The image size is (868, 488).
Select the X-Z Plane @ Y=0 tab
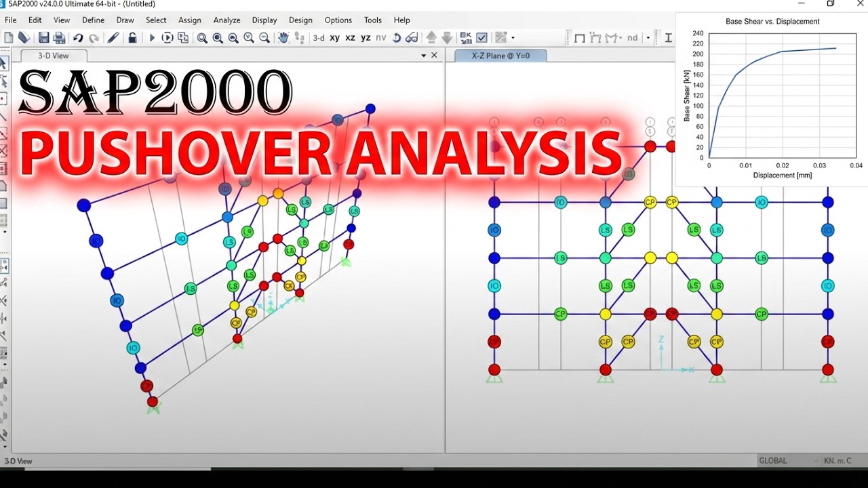coord(501,56)
